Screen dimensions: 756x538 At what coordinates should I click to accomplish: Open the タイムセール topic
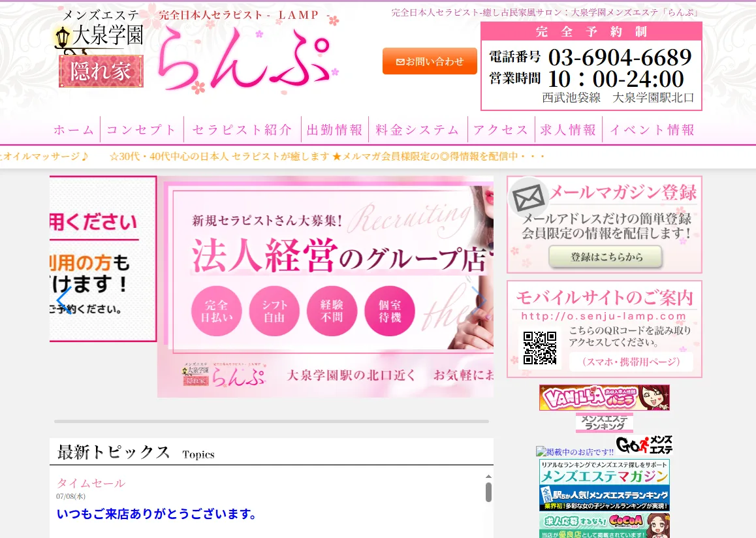(91, 483)
